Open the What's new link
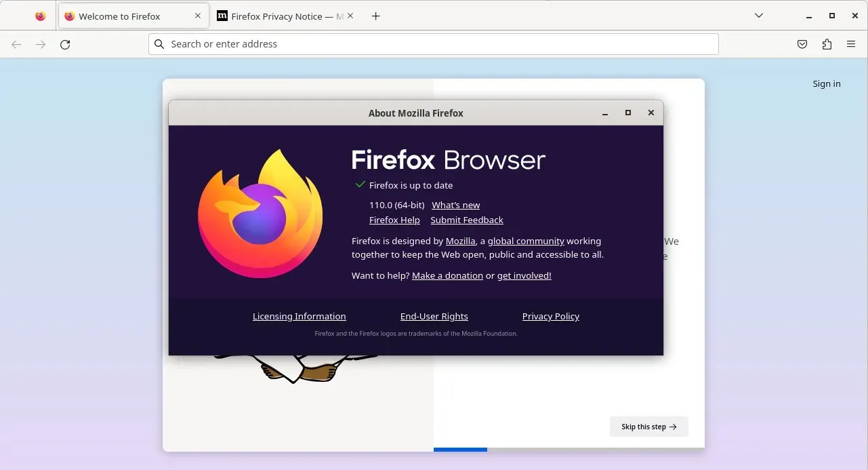The height and width of the screenshot is (470, 868). [x=455, y=205]
